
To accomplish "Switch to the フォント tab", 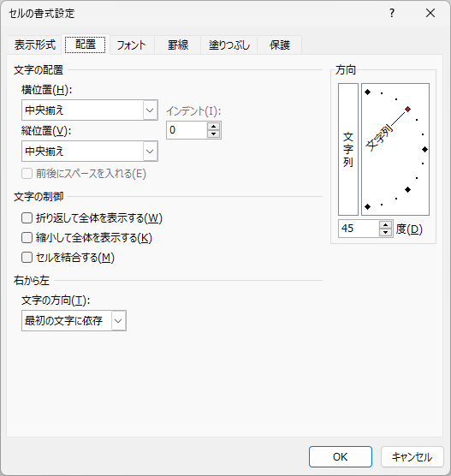I will click(132, 45).
